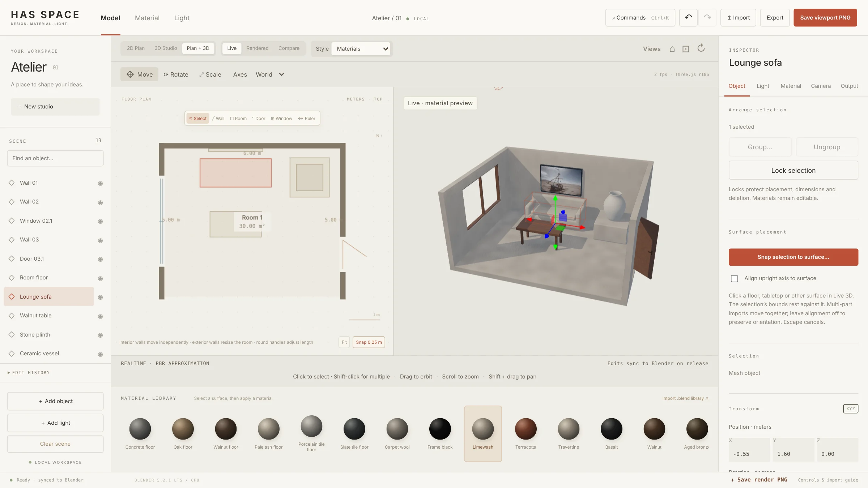Open the Commands palette button
Screen dimensions: 868x488
[640, 18]
